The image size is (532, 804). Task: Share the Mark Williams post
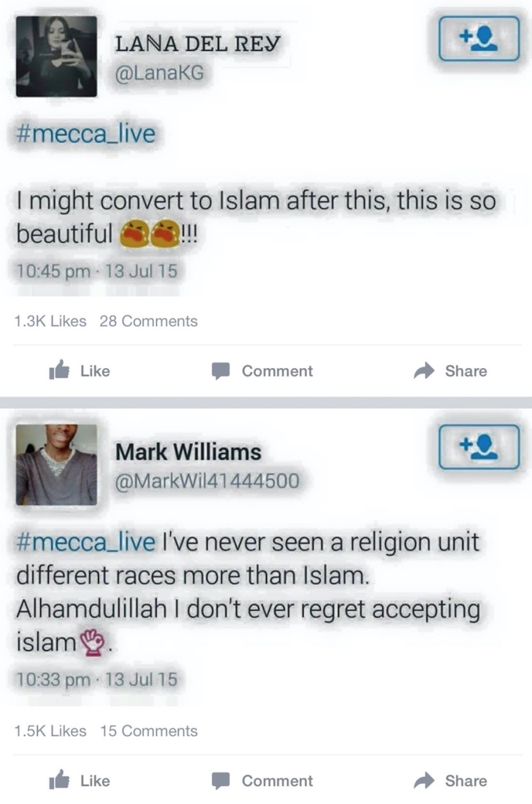(x=450, y=780)
